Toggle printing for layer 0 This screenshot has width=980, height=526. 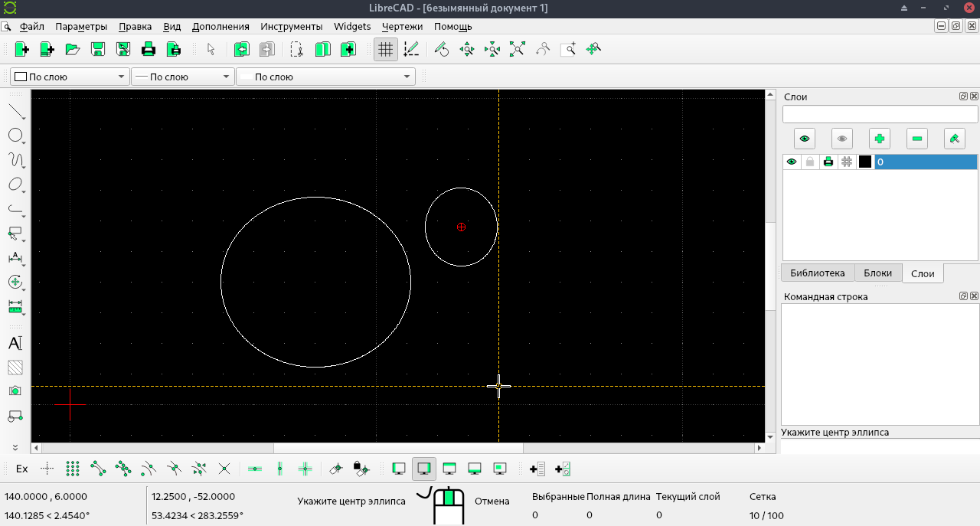[828, 162]
